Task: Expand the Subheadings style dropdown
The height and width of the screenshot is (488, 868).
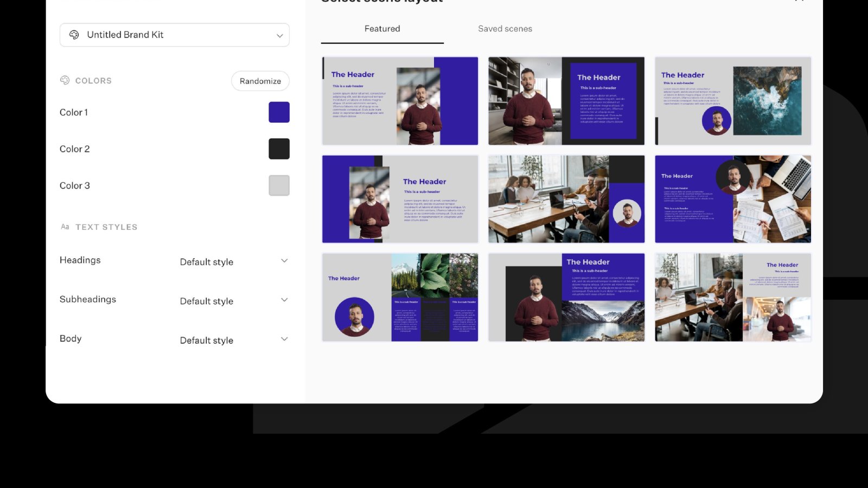Action: coord(233,300)
